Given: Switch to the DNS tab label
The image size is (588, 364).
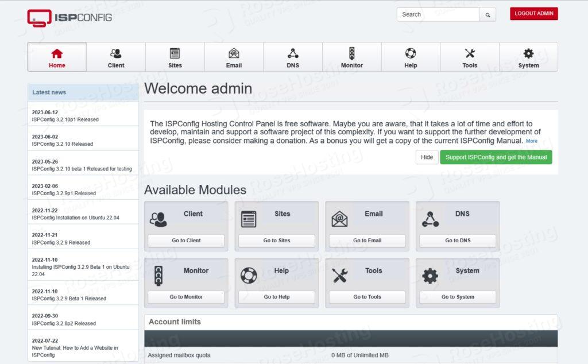Looking at the screenshot, I should pos(293,65).
